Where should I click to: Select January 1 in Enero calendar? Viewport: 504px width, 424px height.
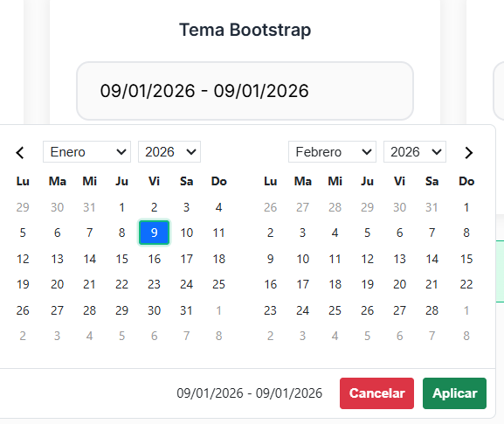[x=121, y=207]
